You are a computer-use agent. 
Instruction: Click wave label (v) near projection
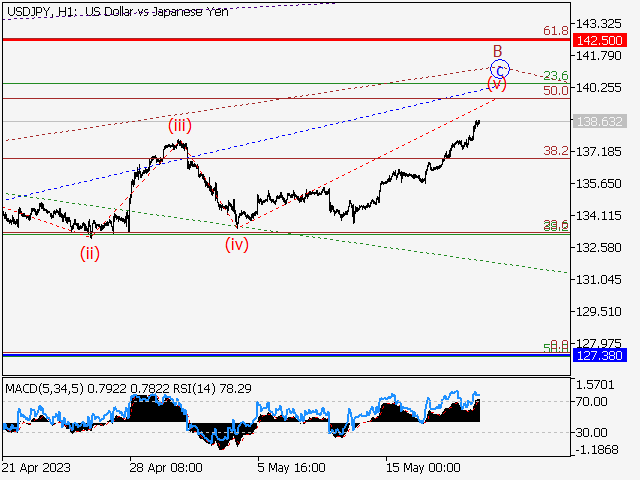pos(497,83)
